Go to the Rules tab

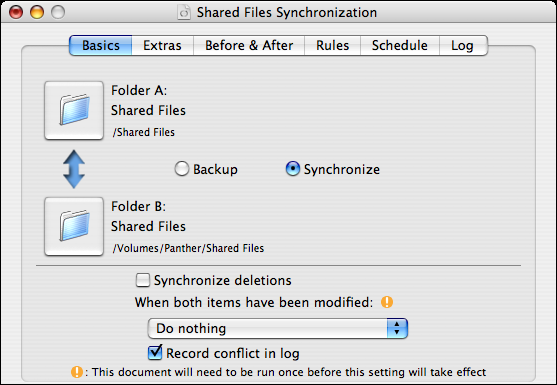pos(332,45)
